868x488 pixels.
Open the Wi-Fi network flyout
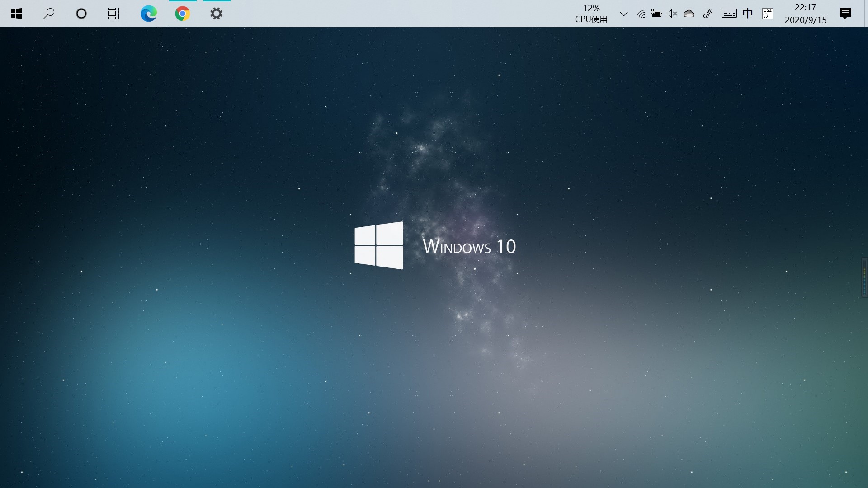click(641, 14)
